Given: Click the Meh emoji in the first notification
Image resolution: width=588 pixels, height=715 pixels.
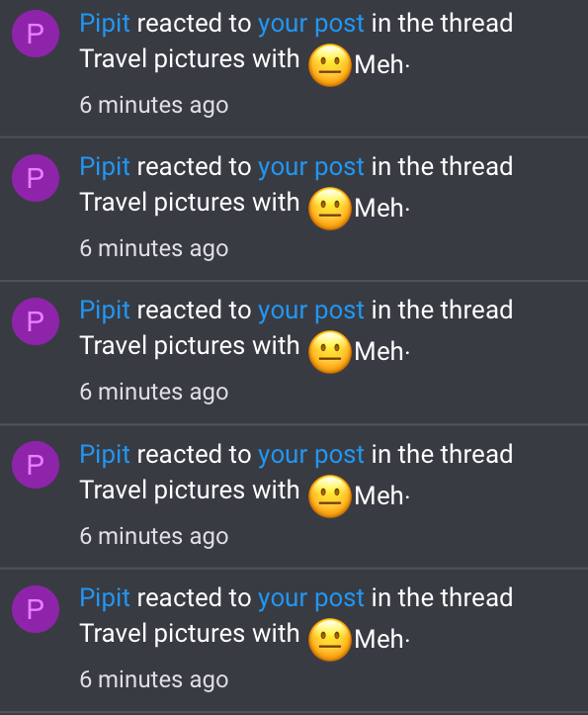Looking at the screenshot, I should point(329,65).
